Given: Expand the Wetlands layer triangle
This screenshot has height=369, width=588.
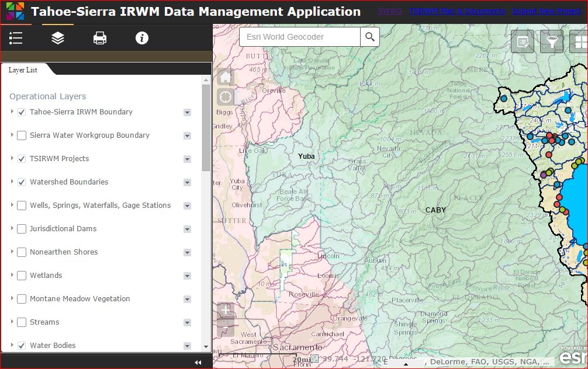Looking at the screenshot, I should pos(12,275).
